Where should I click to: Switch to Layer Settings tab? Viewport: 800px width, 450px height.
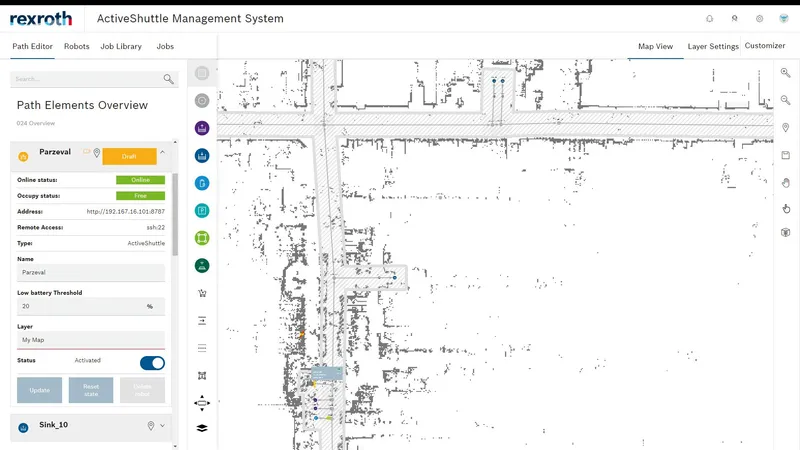click(713, 46)
